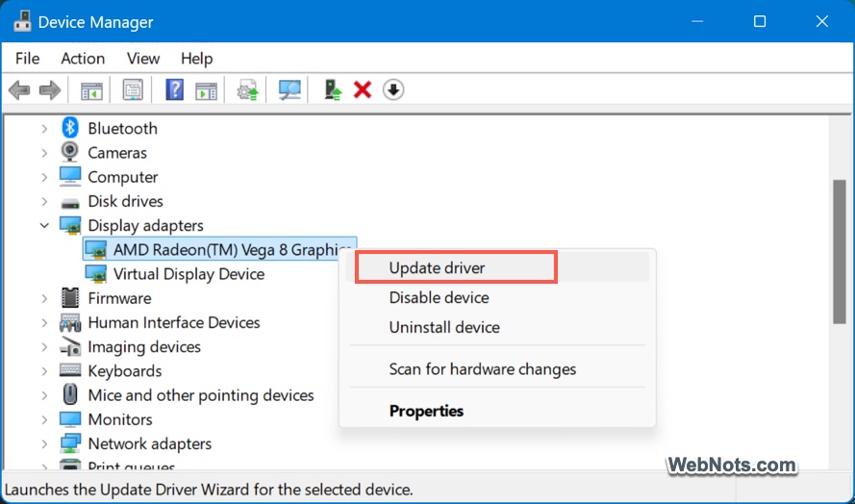855x504 pixels.
Task: Select the Cameras label
Action: pos(117,153)
